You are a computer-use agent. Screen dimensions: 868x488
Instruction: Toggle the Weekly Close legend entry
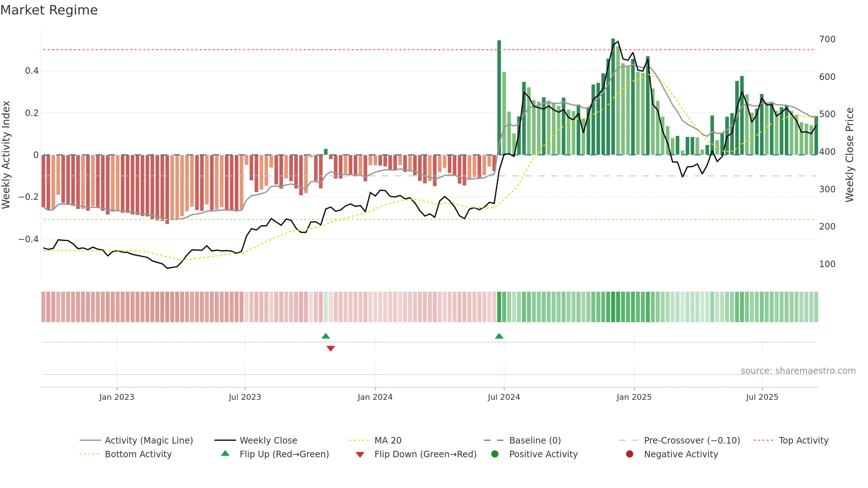[256, 440]
